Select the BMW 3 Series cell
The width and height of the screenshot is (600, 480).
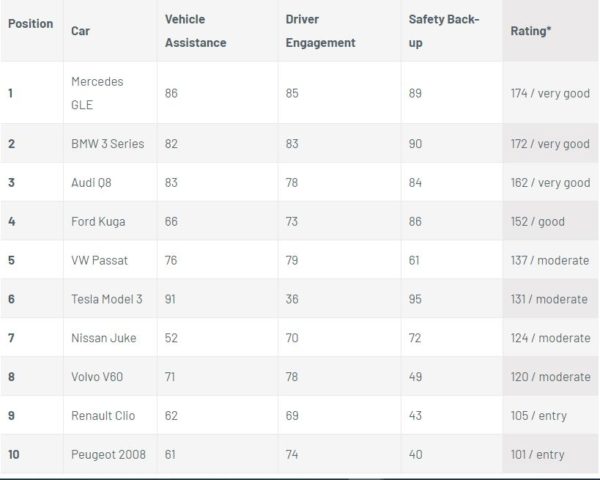(108, 144)
